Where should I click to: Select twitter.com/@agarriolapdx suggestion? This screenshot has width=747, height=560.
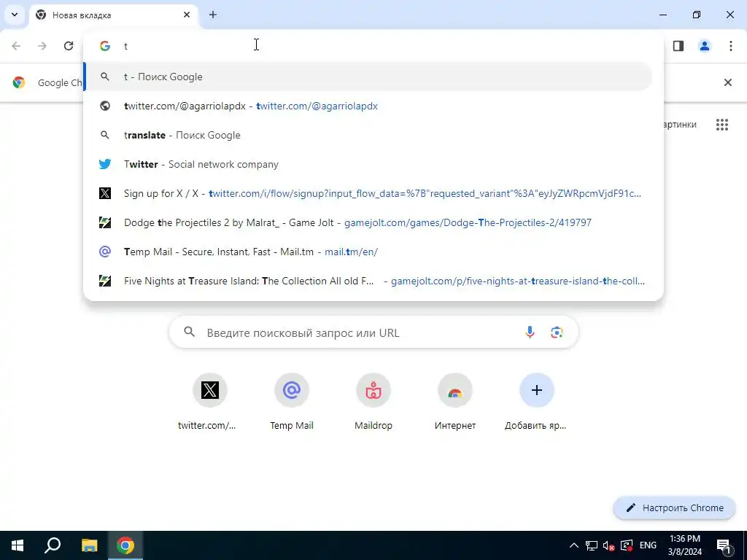368,106
